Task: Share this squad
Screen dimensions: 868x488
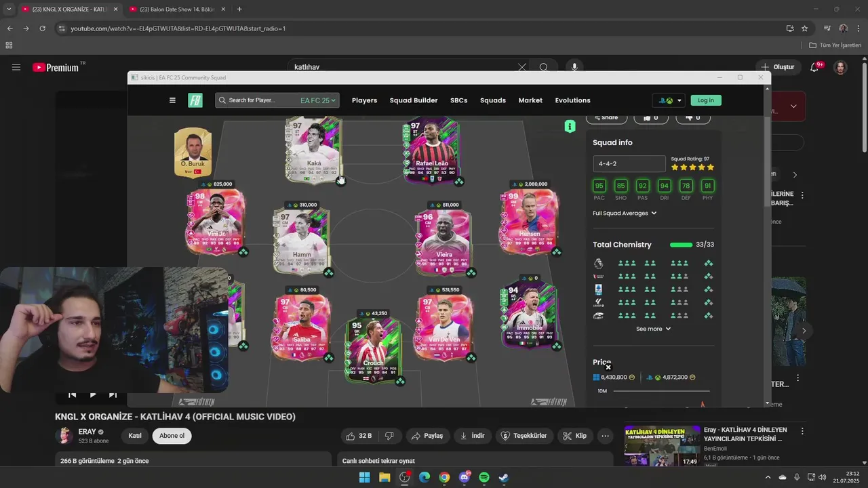Action: point(606,117)
